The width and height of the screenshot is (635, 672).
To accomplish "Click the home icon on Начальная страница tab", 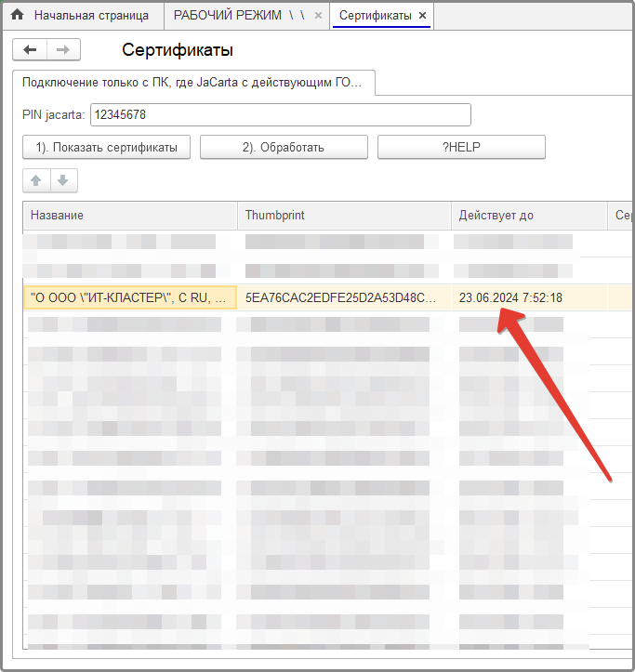I will tap(17, 15).
